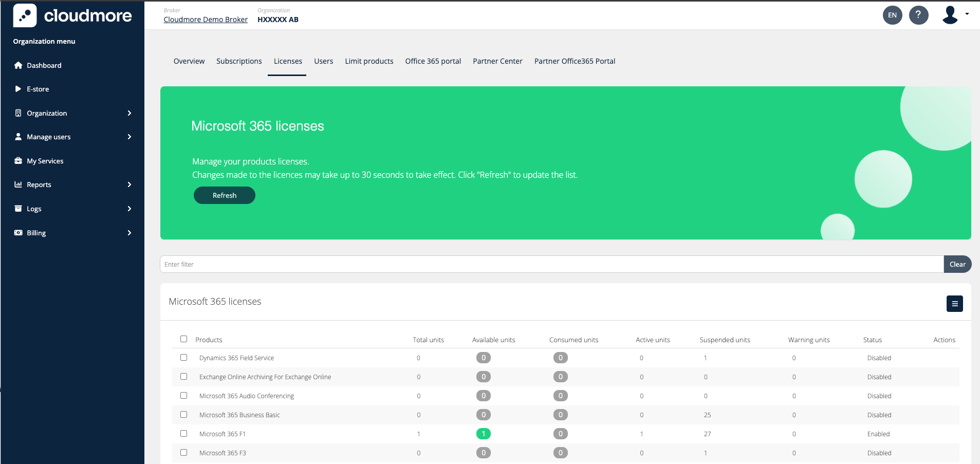Viewport: 980px width, 464px height.
Task: Click the Refresh button on the green banner
Action: click(224, 195)
